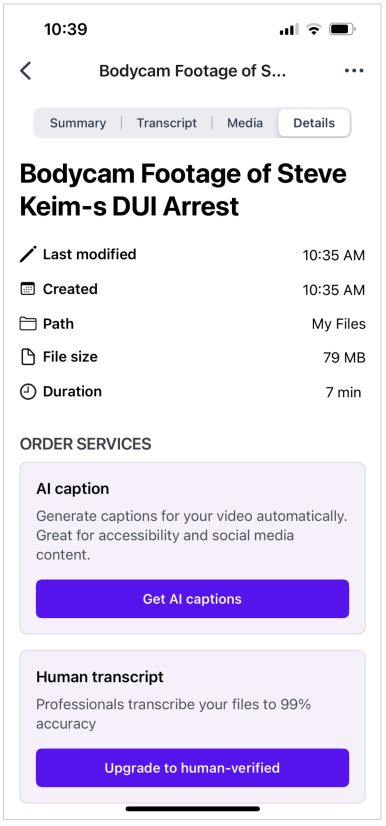Image resolution: width=386 pixels, height=826 pixels.
Task: Click Upgrade to human-verified button
Action: tap(192, 768)
